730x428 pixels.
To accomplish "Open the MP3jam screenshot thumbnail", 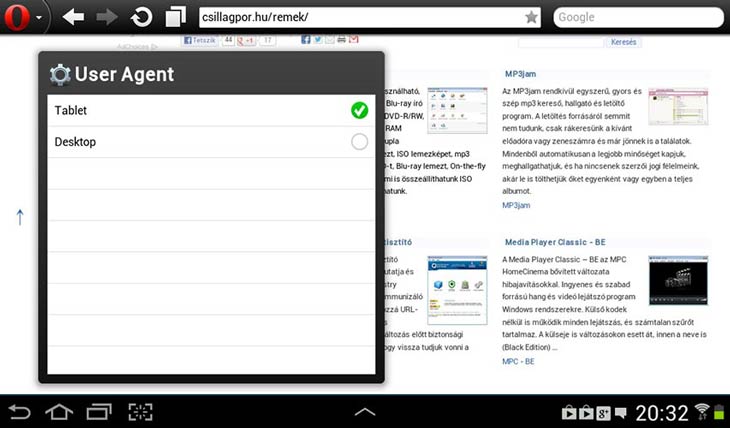I will pos(678,107).
